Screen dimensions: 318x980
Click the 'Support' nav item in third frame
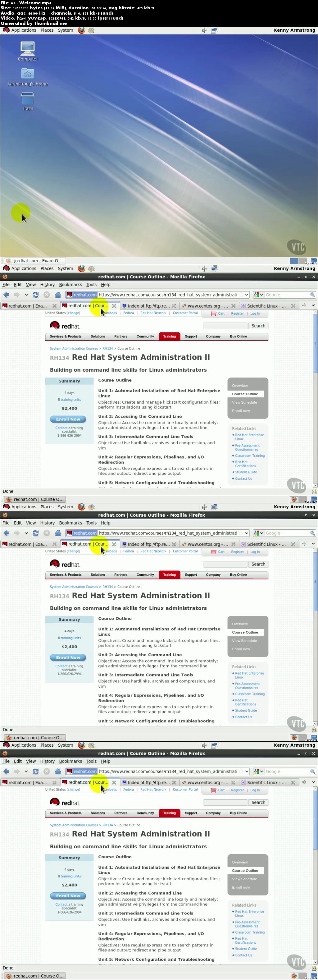(x=191, y=575)
